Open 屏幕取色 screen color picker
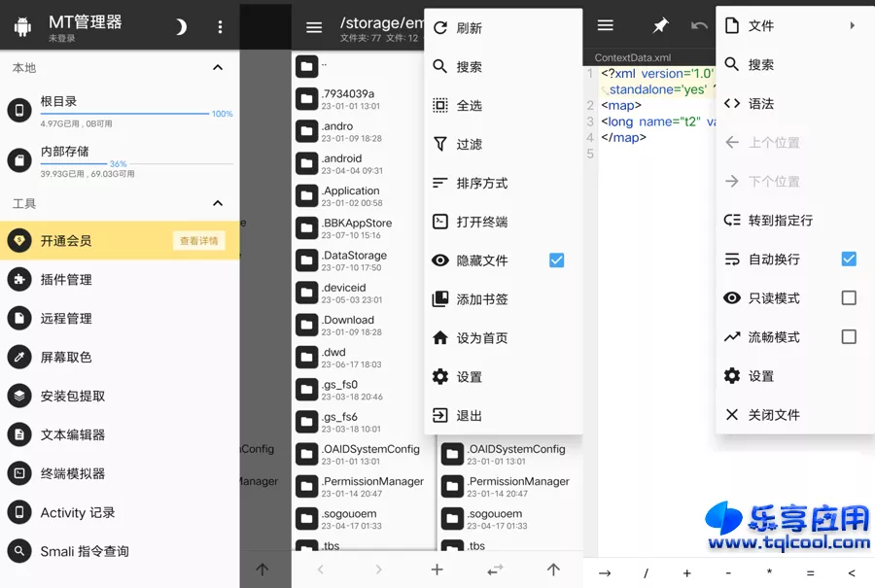 (x=66, y=357)
